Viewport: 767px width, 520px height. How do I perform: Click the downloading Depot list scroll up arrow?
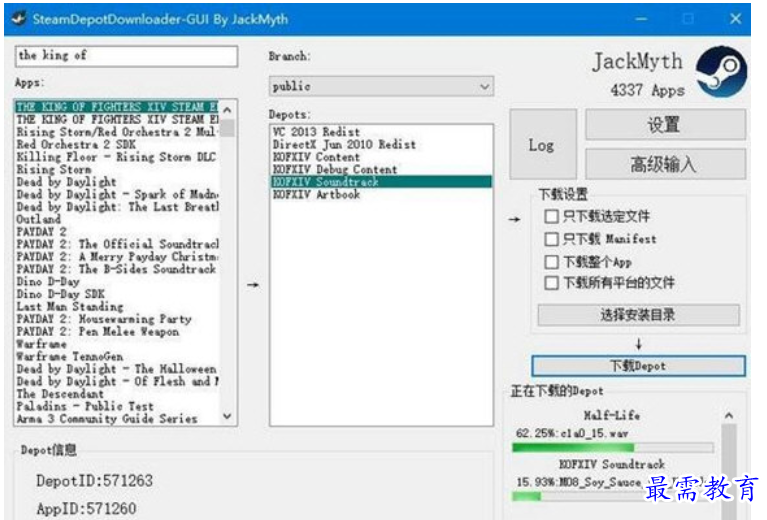(728, 416)
